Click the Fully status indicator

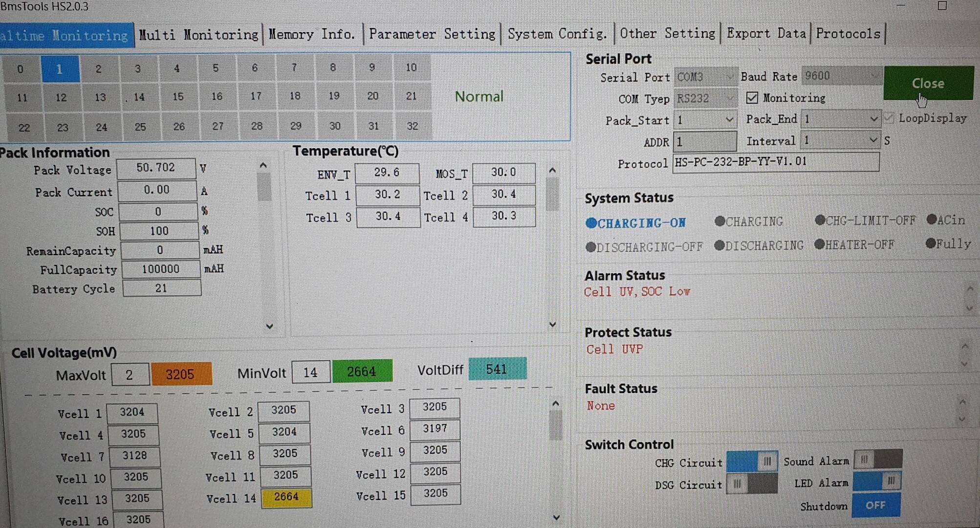pyautogui.click(x=947, y=243)
